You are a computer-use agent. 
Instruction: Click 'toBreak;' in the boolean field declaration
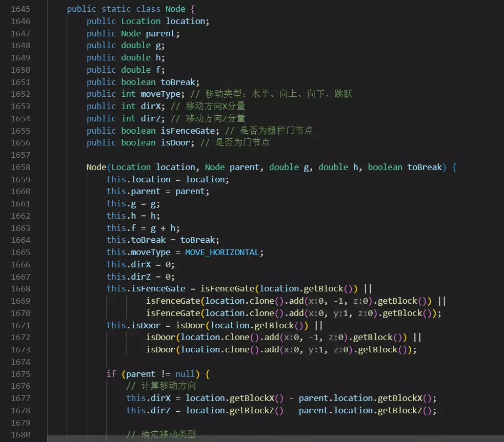[x=180, y=82]
